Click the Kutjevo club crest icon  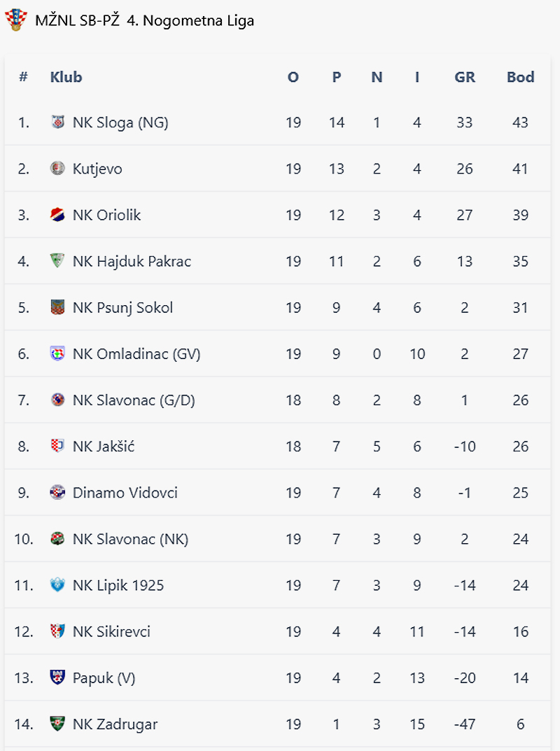coord(57,169)
